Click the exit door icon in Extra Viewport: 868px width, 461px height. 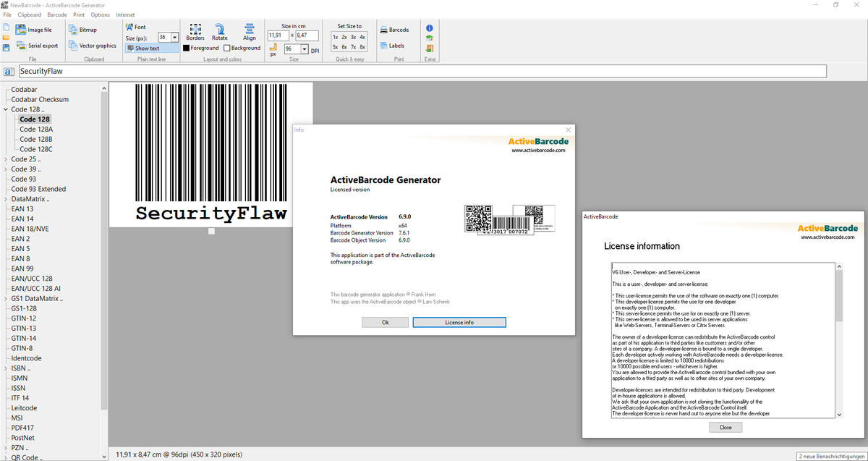pyautogui.click(x=430, y=48)
